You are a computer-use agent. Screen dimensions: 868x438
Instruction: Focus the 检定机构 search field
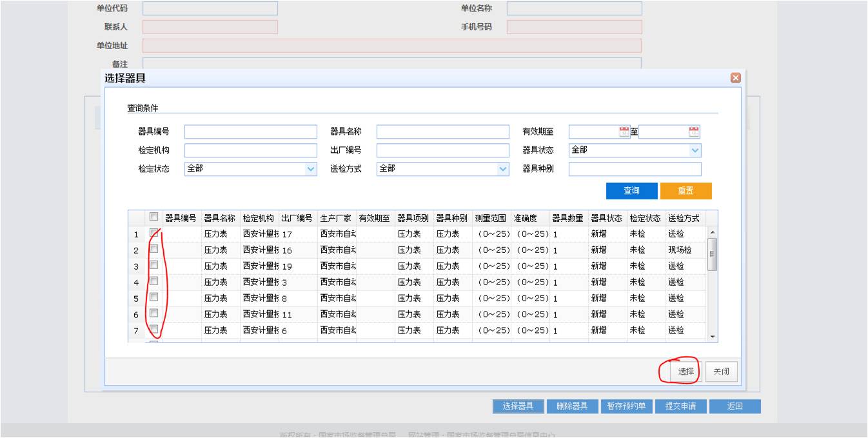click(x=251, y=150)
